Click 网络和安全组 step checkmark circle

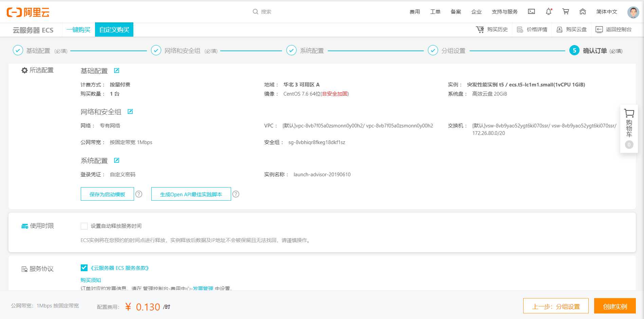point(156,51)
